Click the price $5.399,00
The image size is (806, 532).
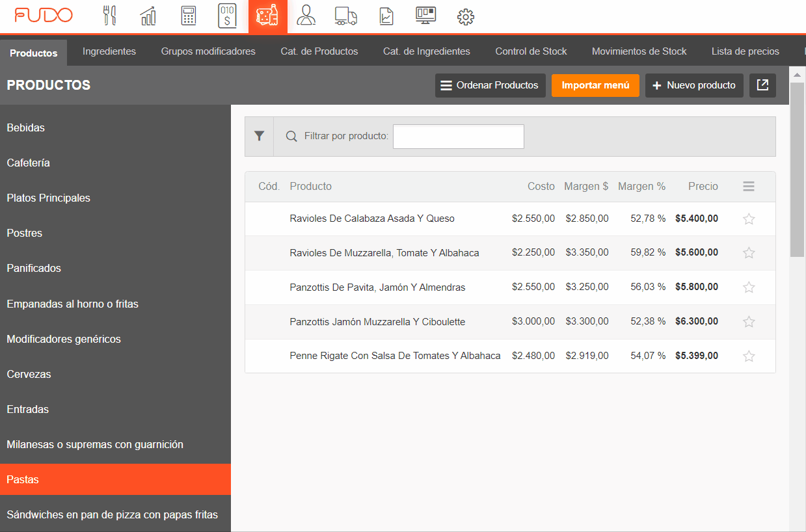[x=697, y=356]
